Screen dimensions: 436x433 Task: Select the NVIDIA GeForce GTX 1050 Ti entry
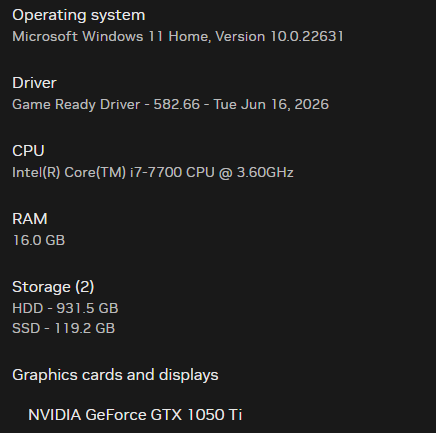pos(135,415)
